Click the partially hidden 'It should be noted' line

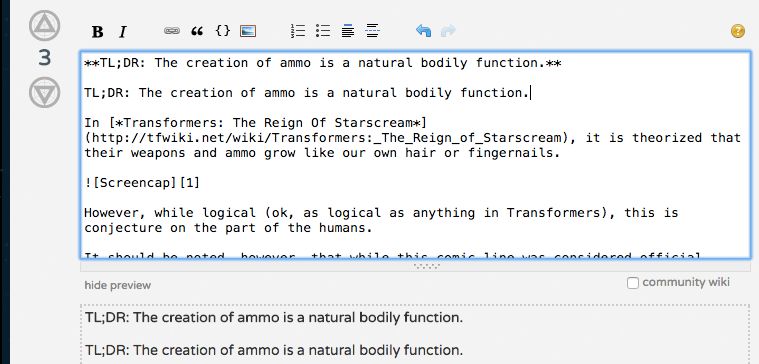tap(393, 255)
